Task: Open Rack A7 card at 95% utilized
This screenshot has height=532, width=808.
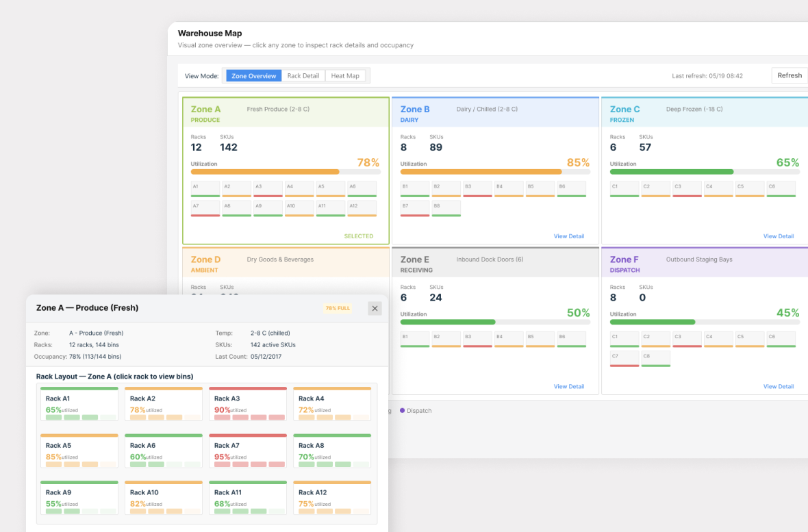Action: click(x=248, y=451)
